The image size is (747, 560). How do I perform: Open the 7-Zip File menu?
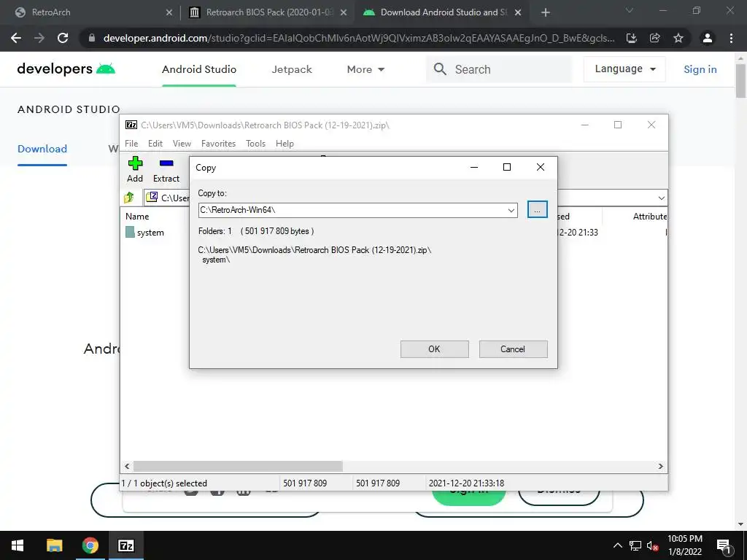(x=131, y=144)
